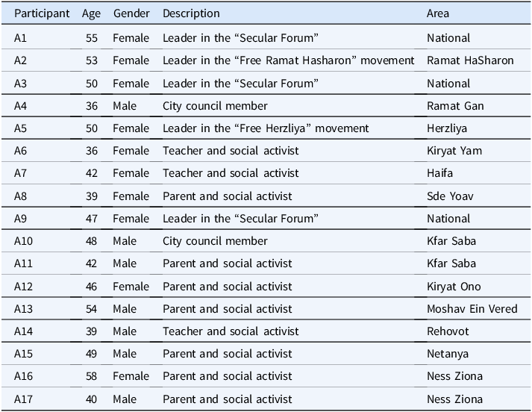This screenshot has height=412, width=532.
Task: Click the Participant column header
Action: (42, 13)
